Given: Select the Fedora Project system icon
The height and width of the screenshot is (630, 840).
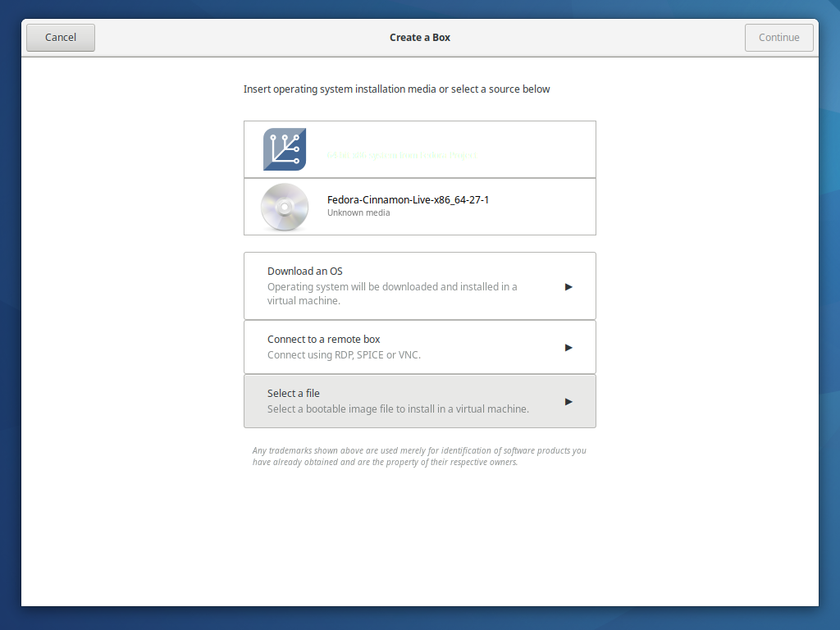Looking at the screenshot, I should pos(285,149).
